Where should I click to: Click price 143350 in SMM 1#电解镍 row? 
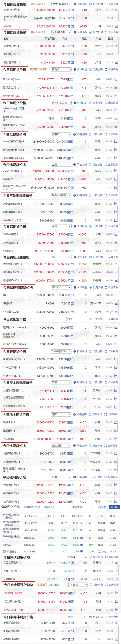pyautogui.click(x=62, y=171)
